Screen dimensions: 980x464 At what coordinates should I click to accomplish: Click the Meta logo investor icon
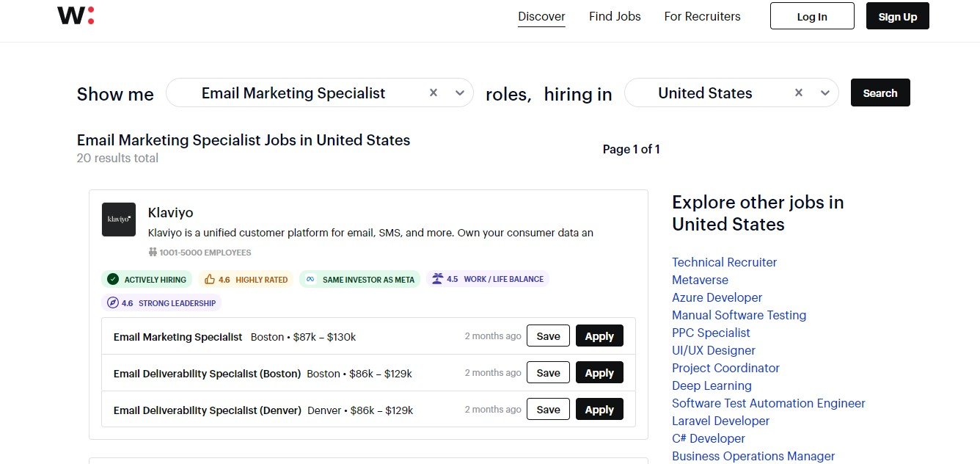tap(310, 279)
